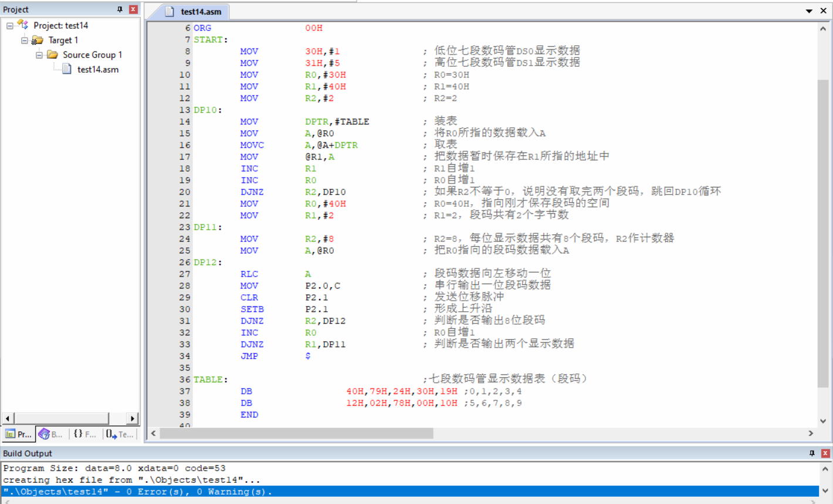
Task: Close the test14.asm editor window
Action: (823, 11)
